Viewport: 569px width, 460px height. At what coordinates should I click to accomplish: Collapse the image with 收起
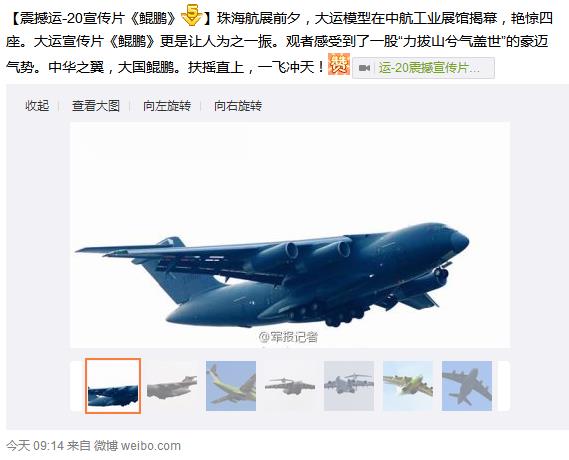point(37,106)
